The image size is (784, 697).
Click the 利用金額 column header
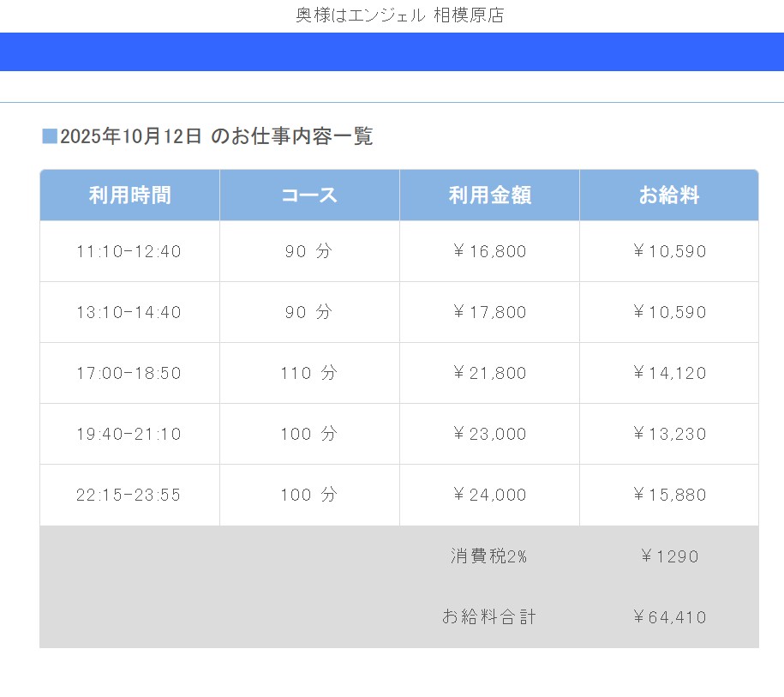(489, 195)
